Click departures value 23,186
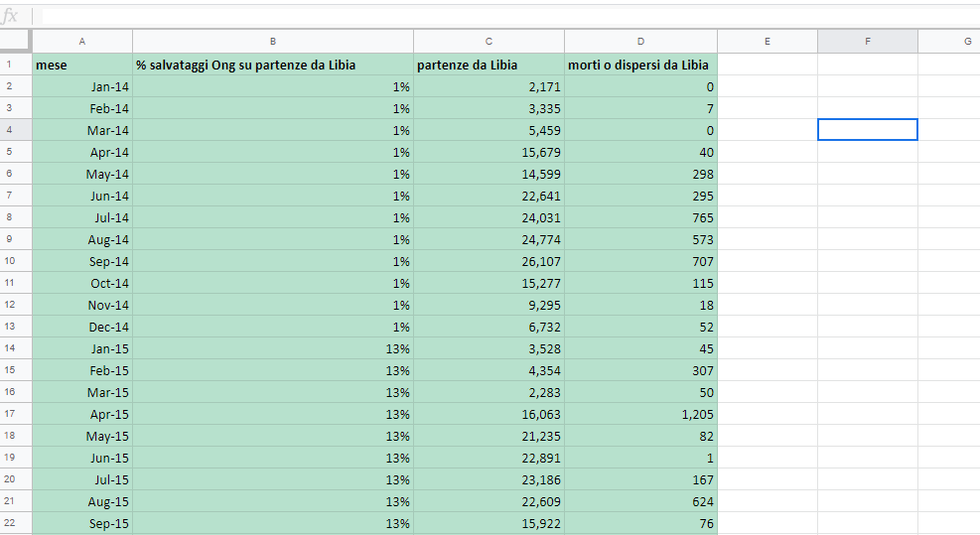The height and width of the screenshot is (535, 980). (x=489, y=479)
